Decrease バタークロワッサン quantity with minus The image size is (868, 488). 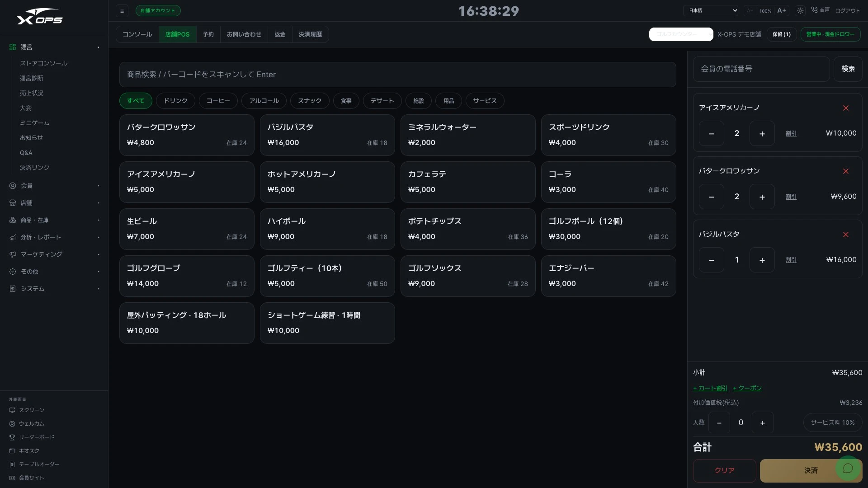[x=711, y=197]
